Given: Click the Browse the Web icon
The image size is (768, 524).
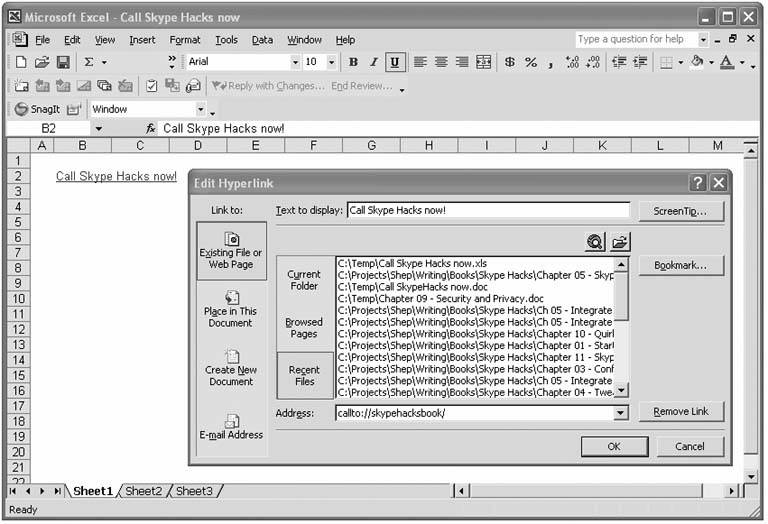Looking at the screenshot, I should tap(596, 241).
